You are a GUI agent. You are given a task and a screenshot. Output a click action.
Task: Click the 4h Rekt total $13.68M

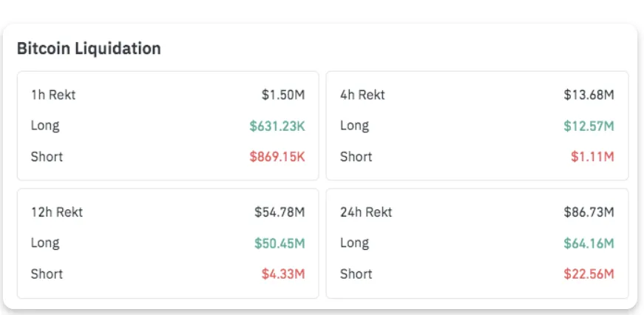[x=589, y=95]
